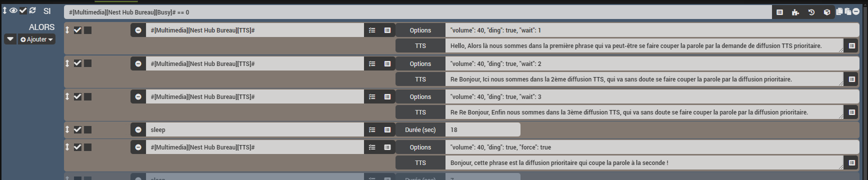This screenshot has height=180, width=868.
Task: Disable the wait 2 TTS action checkbox
Action: click(77, 63)
